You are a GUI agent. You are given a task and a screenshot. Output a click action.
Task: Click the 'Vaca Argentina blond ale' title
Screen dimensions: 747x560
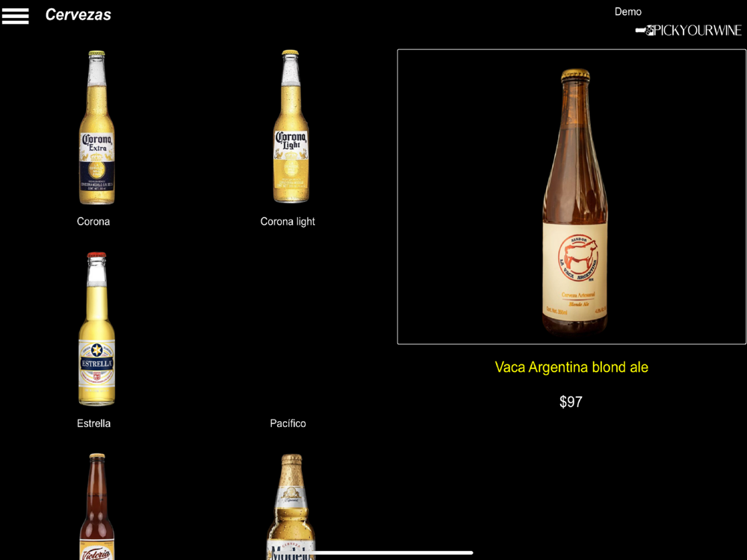click(571, 367)
